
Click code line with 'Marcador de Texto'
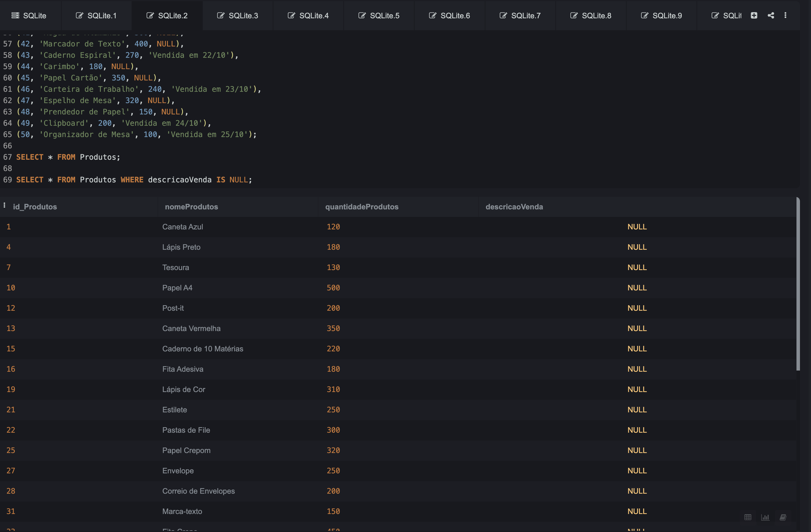(x=100, y=44)
